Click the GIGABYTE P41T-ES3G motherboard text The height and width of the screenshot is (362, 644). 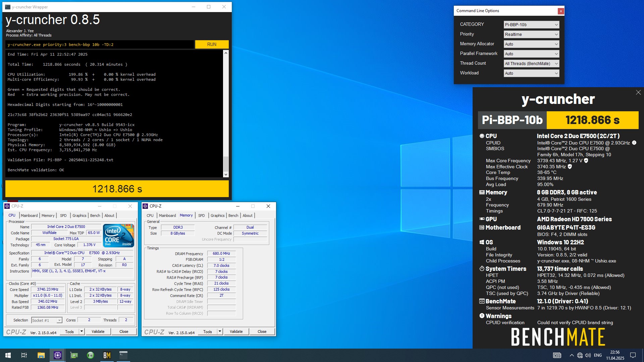coord(566,228)
